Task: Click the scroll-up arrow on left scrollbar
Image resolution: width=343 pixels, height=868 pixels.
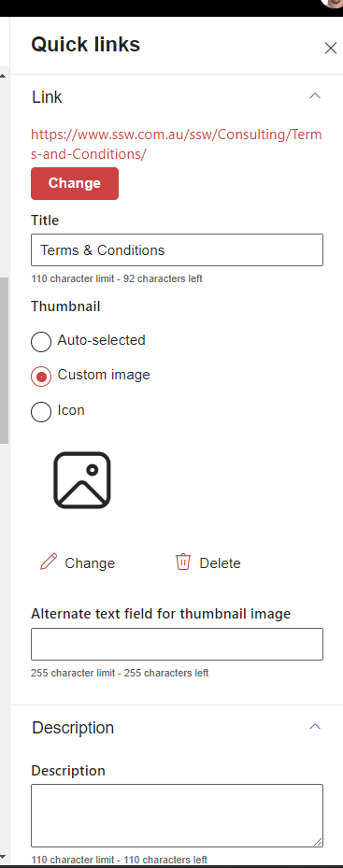Action: point(3,76)
